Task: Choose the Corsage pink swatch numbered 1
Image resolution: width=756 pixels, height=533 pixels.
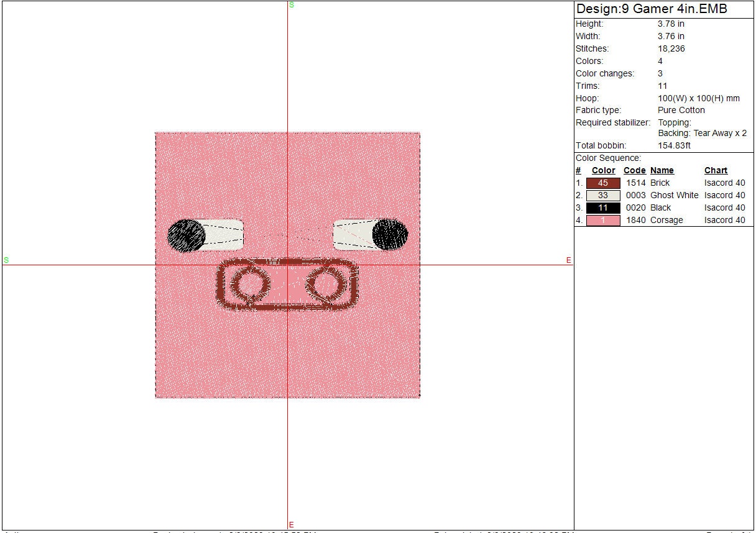Action: click(602, 221)
